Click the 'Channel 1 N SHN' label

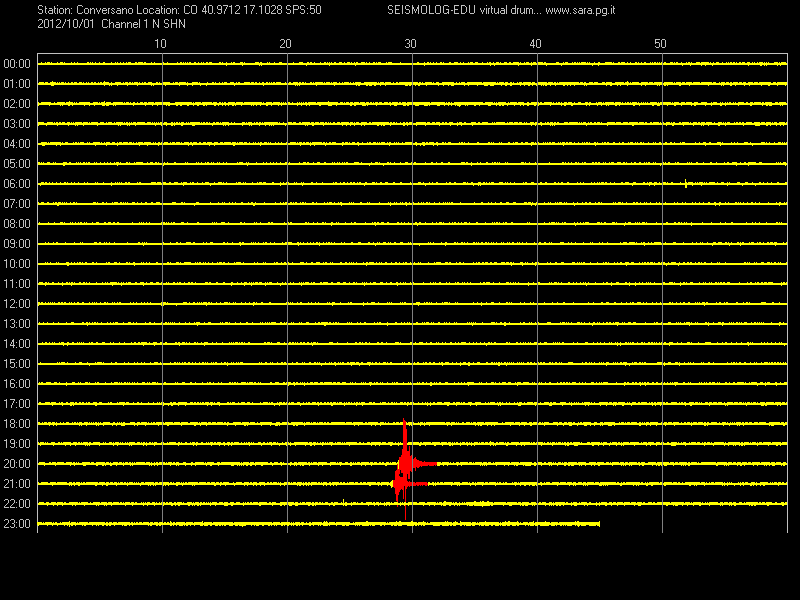[143, 24]
